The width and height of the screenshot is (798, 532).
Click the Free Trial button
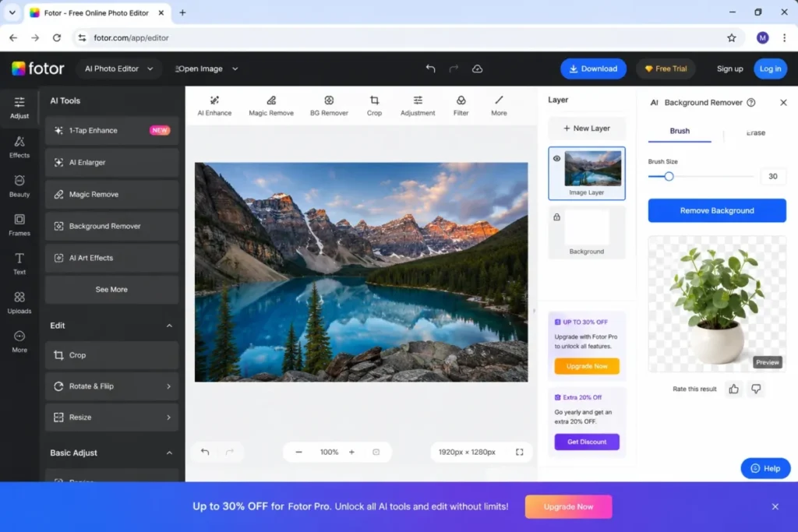pos(666,69)
